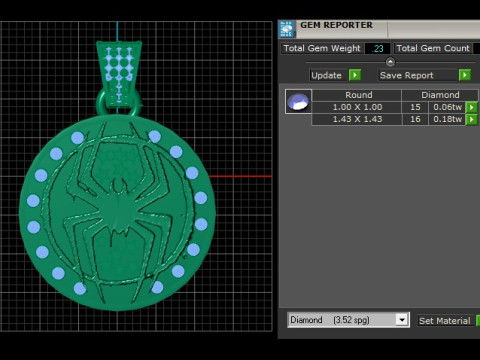
Task: Click the Total Gem Weight value field
Action: click(x=377, y=49)
